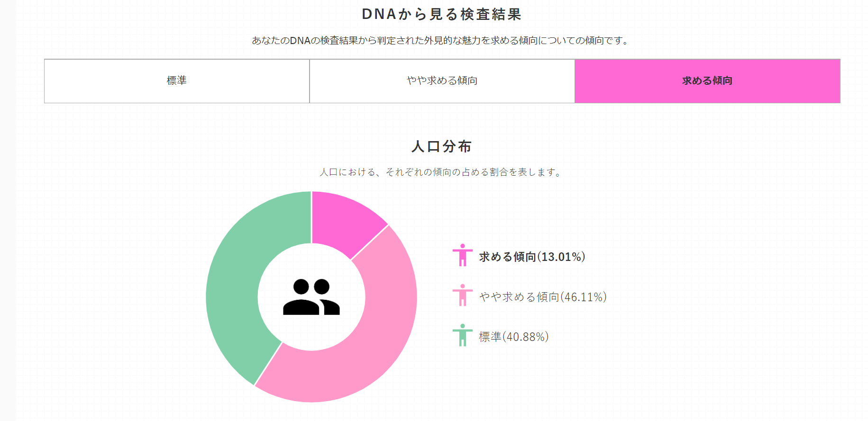Select the 標準 result tab
This screenshot has height=421, width=868.
coord(177,81)
